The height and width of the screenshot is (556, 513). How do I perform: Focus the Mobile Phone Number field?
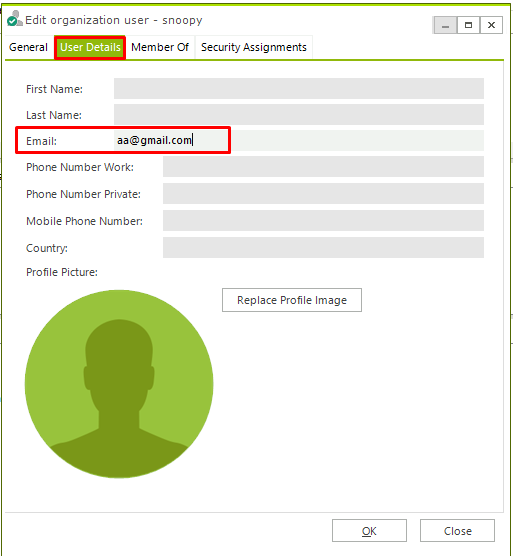(x=323, y=221)
